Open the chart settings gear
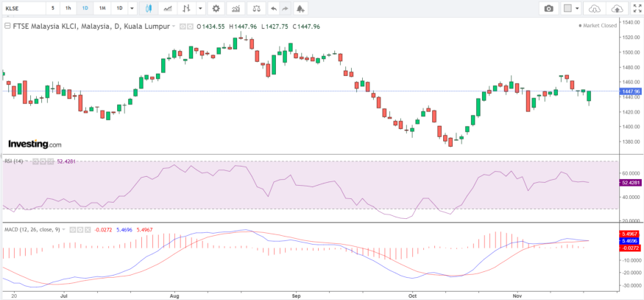Image resolution: width=644 pixels, height=300 pixels. tap(216, 8)
